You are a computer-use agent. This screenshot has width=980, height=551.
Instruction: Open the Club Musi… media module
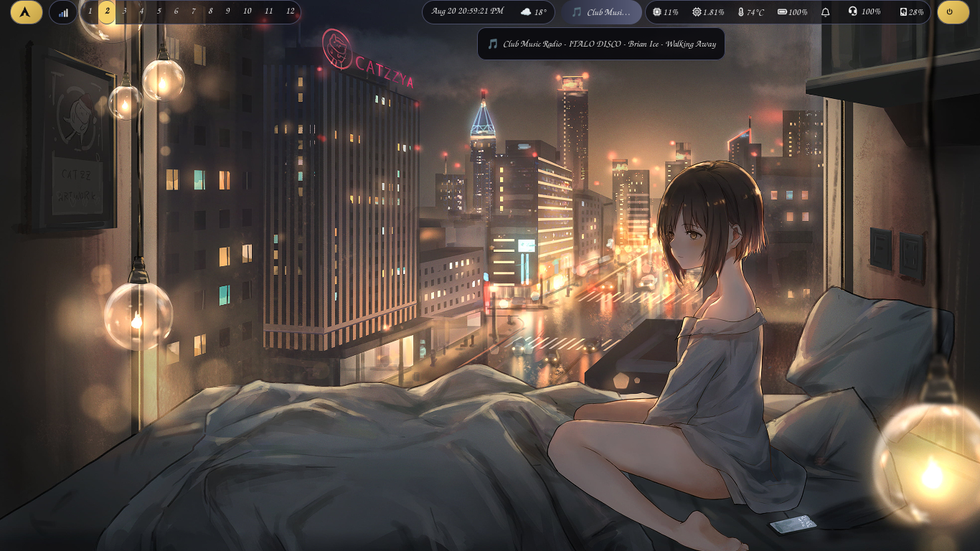[x=601, y=12]
